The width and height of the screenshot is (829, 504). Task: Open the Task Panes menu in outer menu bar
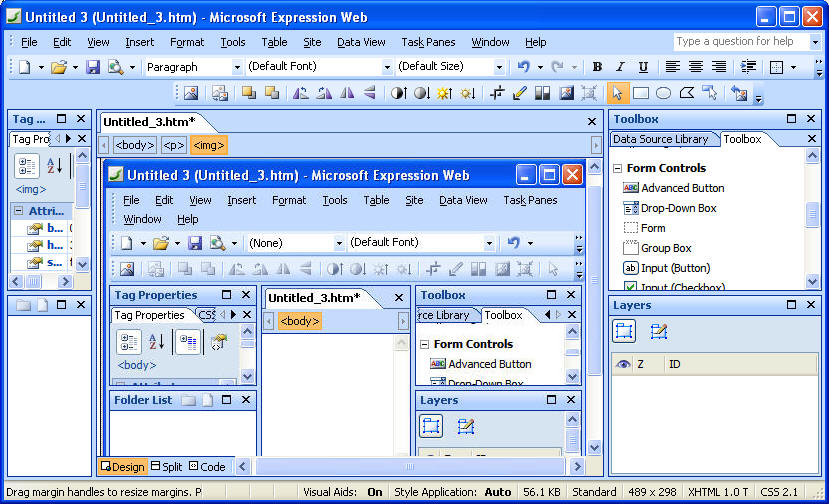[x=428, y=42]
